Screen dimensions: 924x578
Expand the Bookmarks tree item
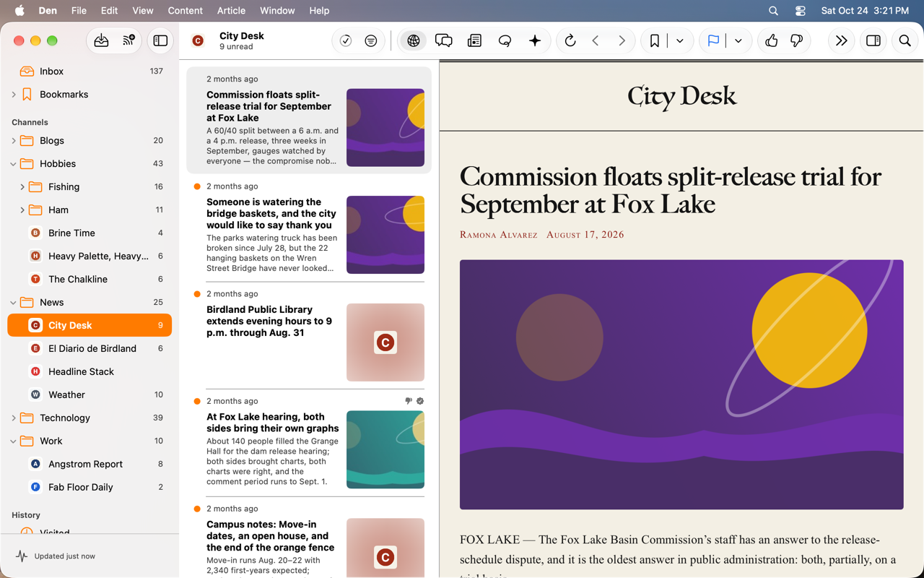click(14, 95)
